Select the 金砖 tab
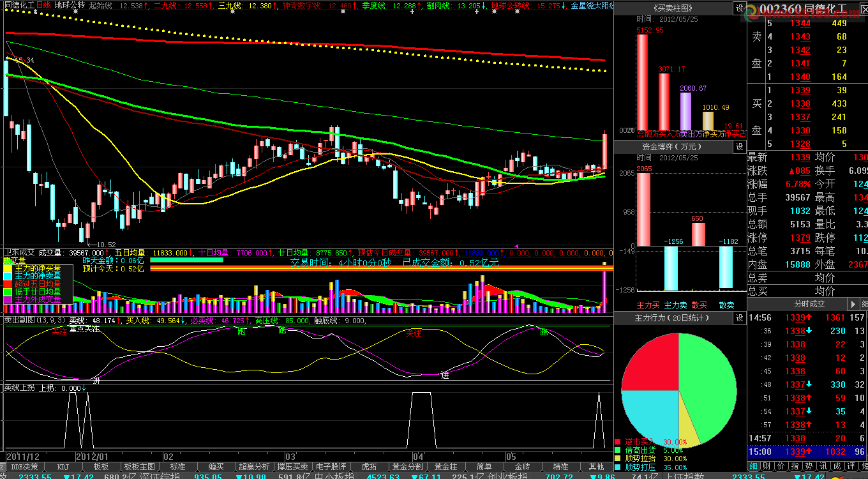 click(x=522, y=466)
